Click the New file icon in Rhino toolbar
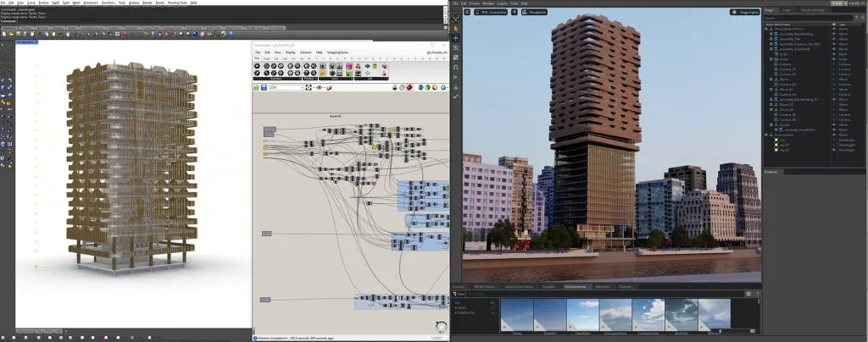 point(4,34)
